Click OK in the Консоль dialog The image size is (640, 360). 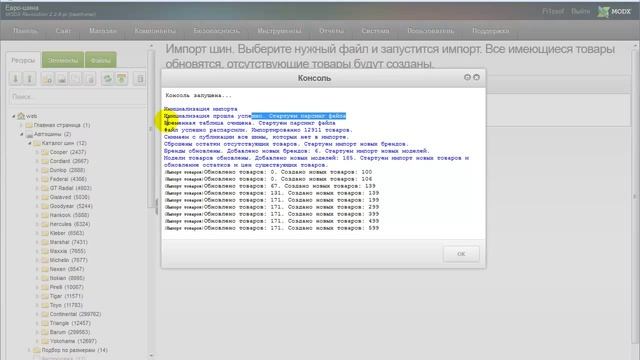click(x=461, y=254)
